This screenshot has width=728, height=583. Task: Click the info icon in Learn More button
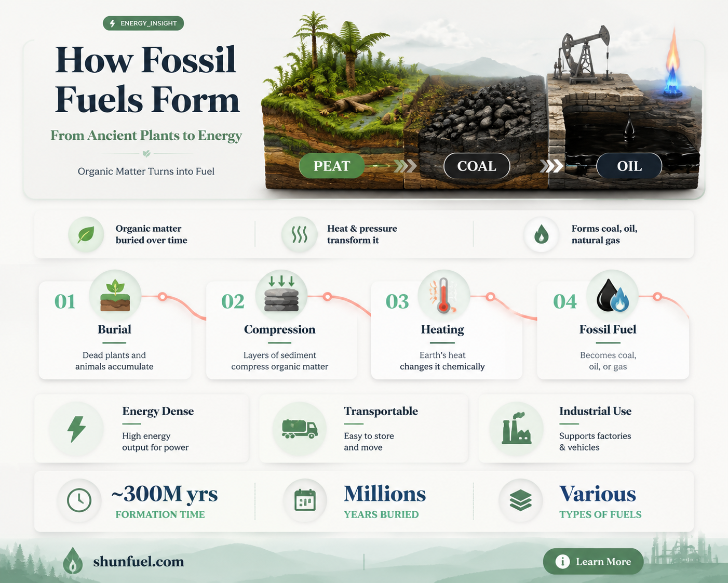562,562
